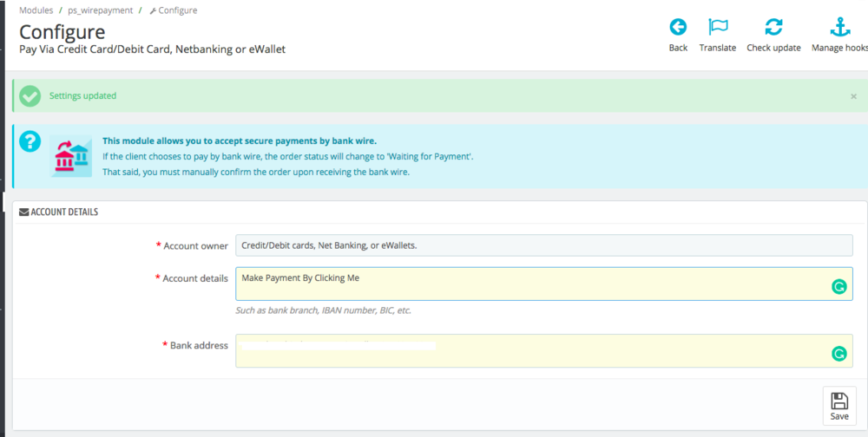Click the 'manually confirm the order' info line
The width and height of the screenshot is (868, 437).
[256, 172]
